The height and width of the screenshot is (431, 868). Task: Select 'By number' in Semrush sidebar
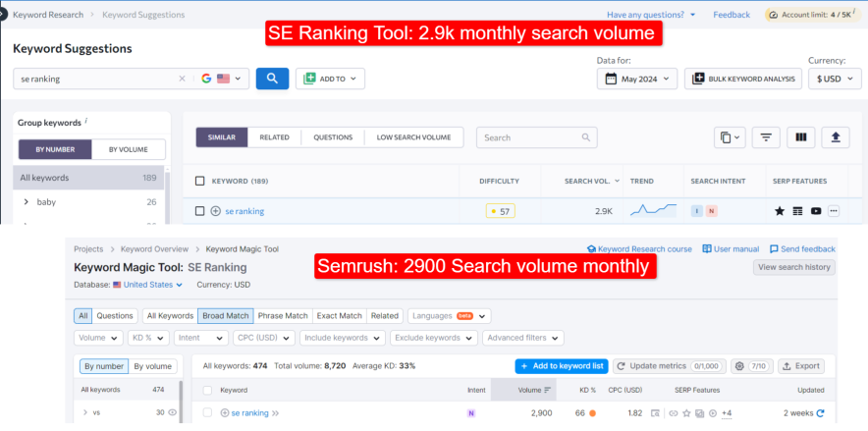[105, 366]
